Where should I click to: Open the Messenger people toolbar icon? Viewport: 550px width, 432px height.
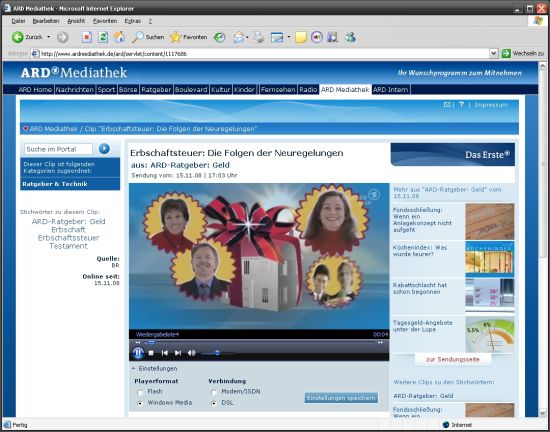350,37
